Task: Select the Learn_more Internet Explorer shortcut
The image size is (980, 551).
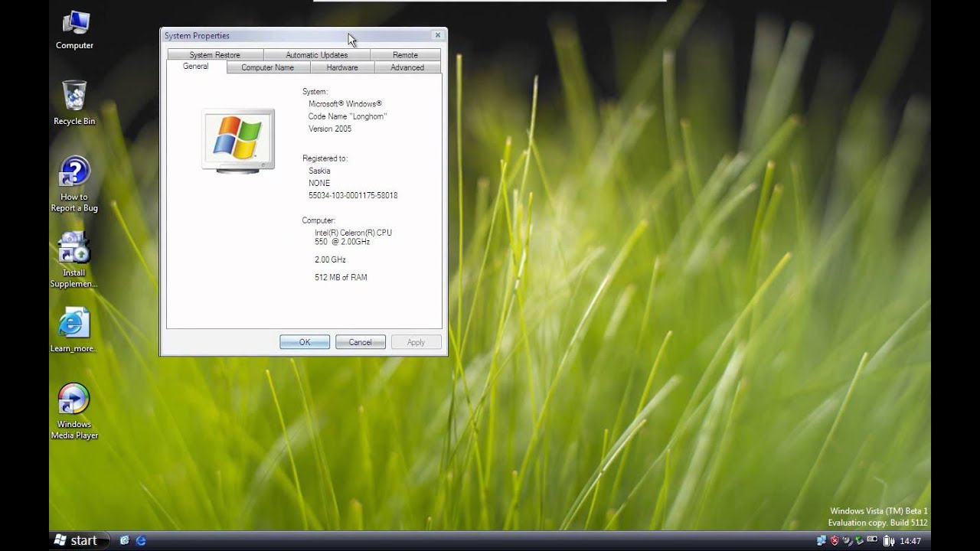Action: [73, 330]
